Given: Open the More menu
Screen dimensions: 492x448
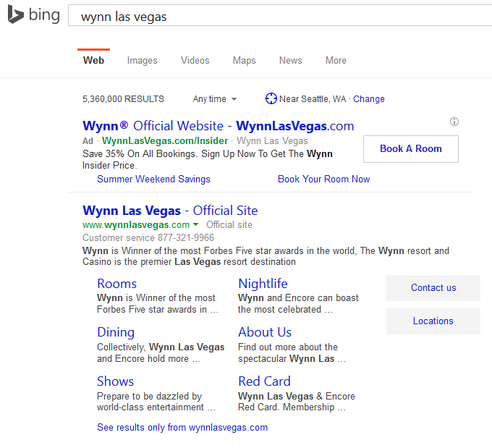Looking at the screenshot, I should [x=336, y=61].
